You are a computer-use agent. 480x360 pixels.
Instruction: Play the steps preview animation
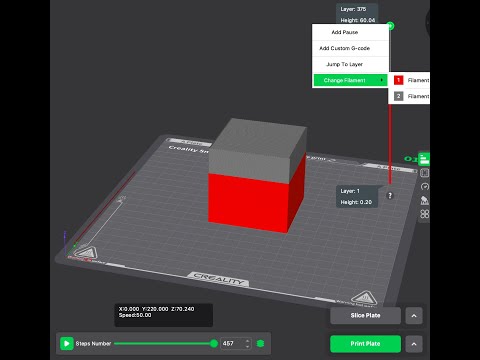point(67,343)
